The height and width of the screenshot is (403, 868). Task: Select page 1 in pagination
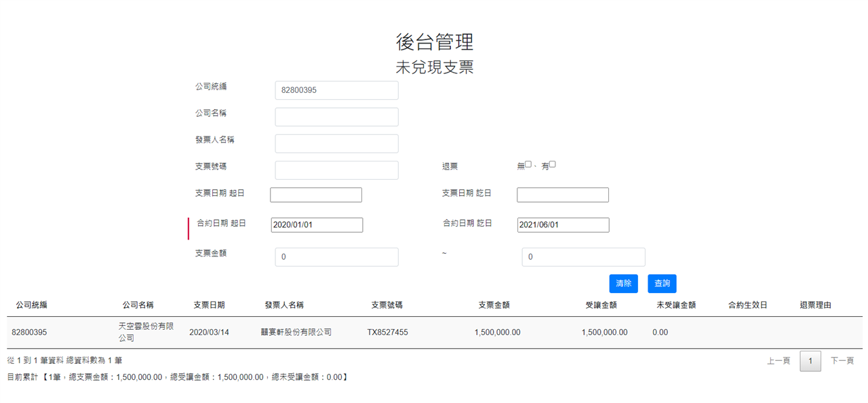pos(810,361)
